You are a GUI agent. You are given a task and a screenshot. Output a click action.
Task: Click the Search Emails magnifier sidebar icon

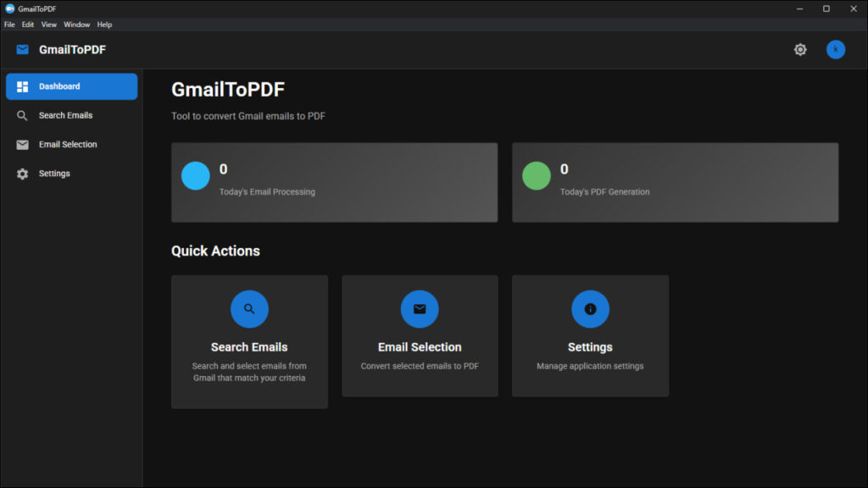coord(22,115)
